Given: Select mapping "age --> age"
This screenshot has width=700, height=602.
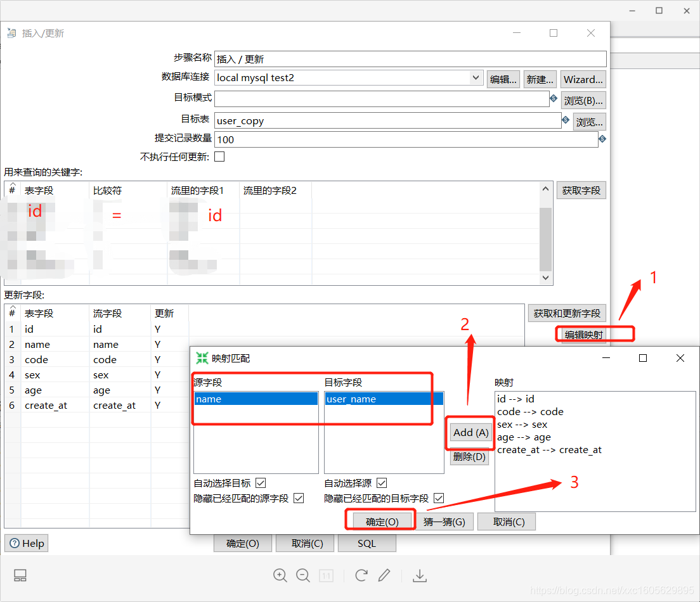Looking at the screenshot, I should click(x=524, y=437).
